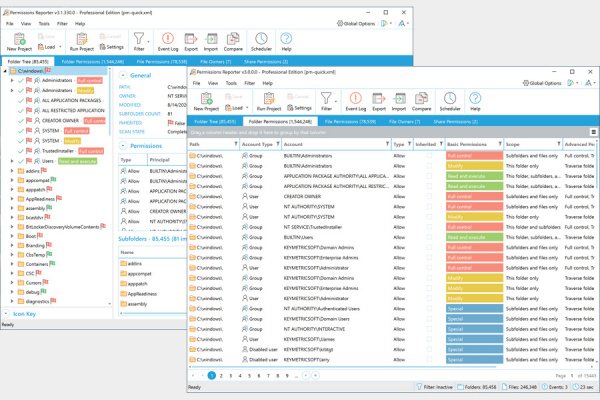The height and width of the screenshot is (400, 600).
Task: Click Read and execute cell in BUILTIN\Users row
Action: coord(474,237)
